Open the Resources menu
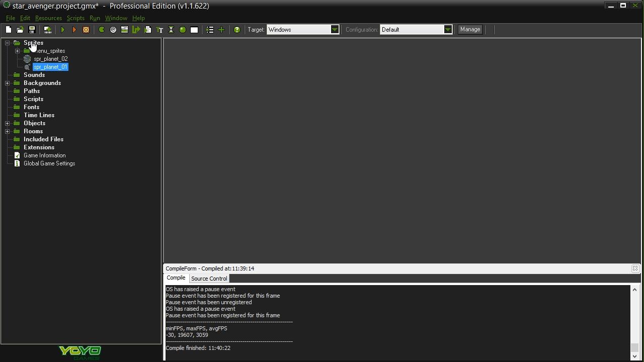The width and height of the screenshot is (644, 362). point(48,18)
